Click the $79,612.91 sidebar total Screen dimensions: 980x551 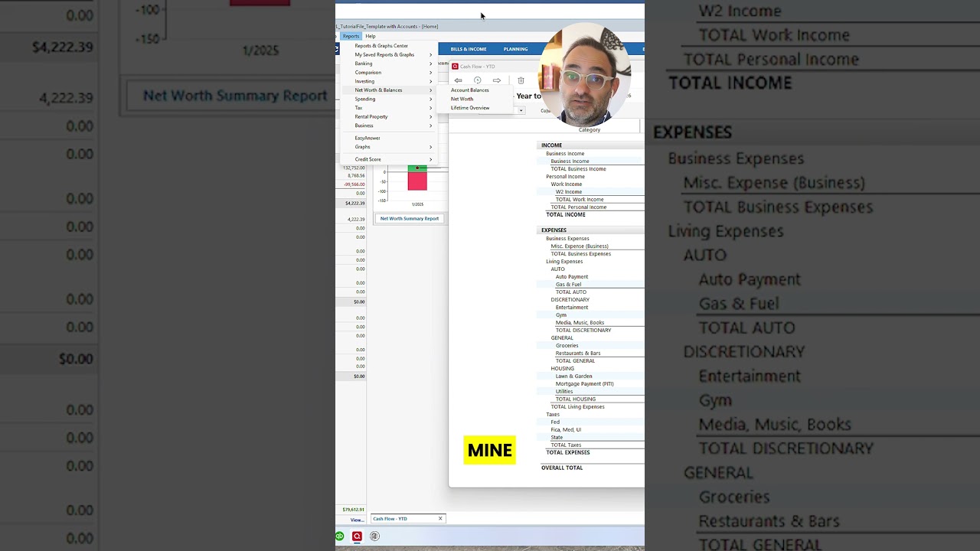pyautogui.click(x=354, y=510)
